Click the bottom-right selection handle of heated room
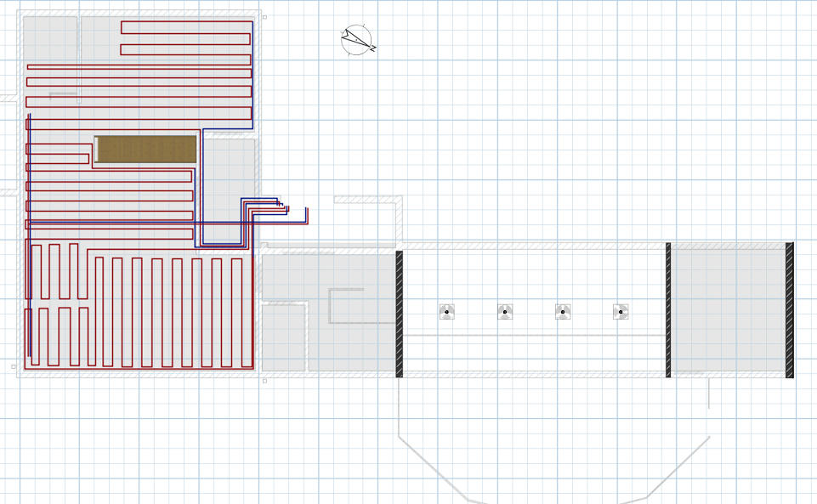The height and width of the screenshot is (504, 817). pyautogui.click(x=264, y=381)
